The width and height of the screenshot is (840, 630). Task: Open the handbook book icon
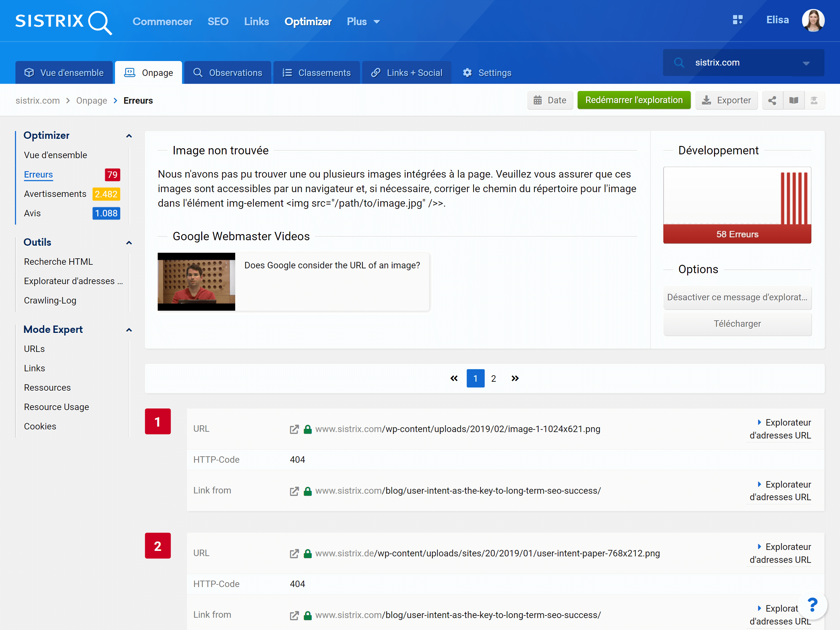point(794,100)
